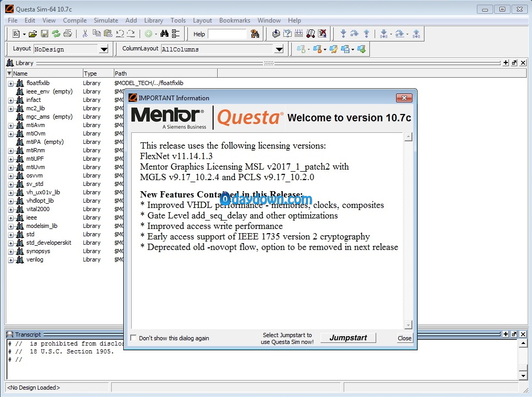The width and height of the screenshot is (532, 397).
Task: Click the Close button in the dialog
Action: coord(405,338)
